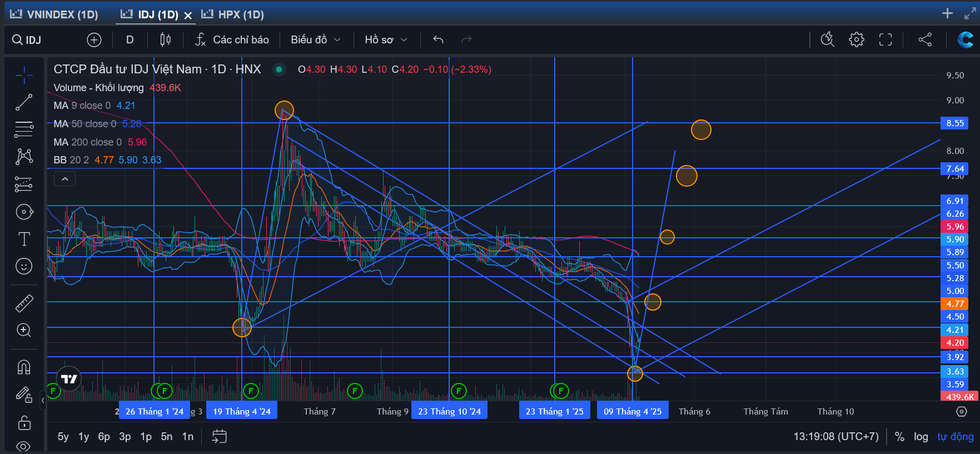The width and height of the screenshot is (980, 454).
Task: Collapse the indicator legend list
Action: click(64, 179)
